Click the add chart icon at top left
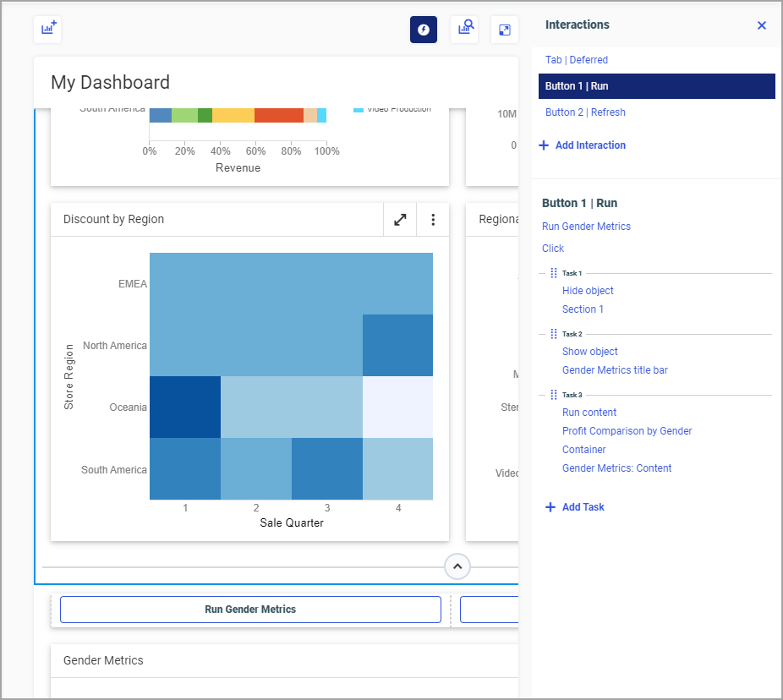This screenshot has height=700, width=783. 47,30
